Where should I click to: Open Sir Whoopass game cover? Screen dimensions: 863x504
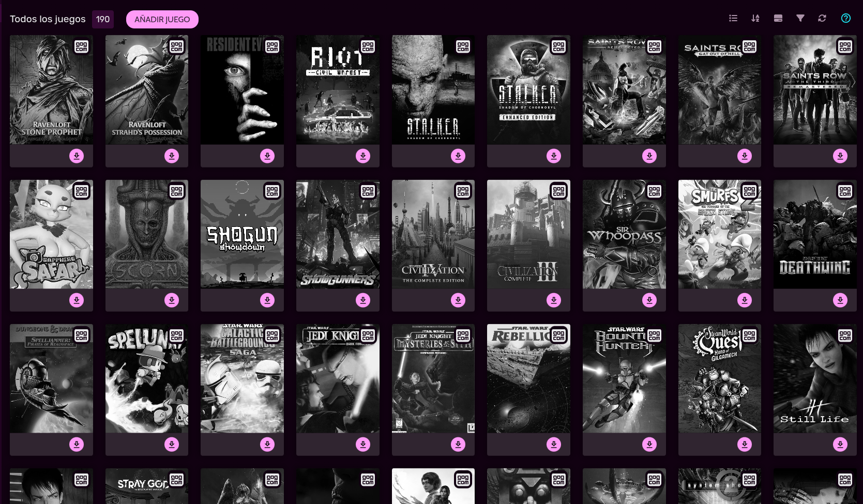point(624,234)
